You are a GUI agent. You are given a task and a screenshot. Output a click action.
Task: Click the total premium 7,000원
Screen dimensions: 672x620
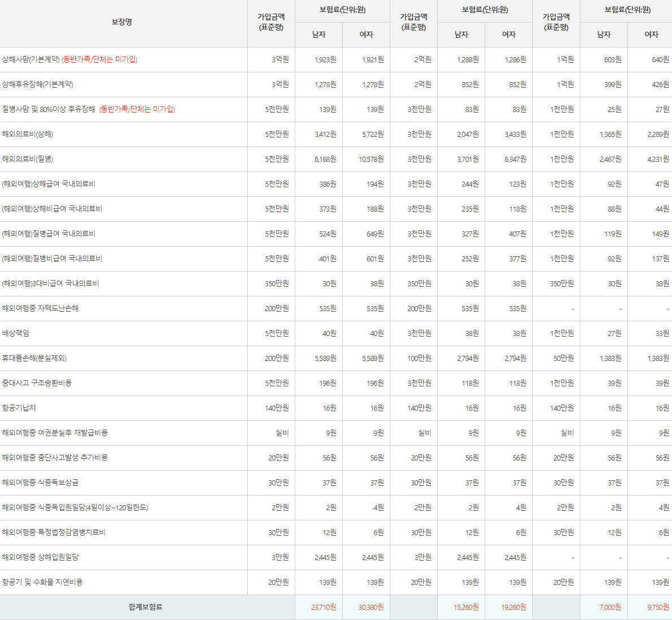click(x=611, y=607)
